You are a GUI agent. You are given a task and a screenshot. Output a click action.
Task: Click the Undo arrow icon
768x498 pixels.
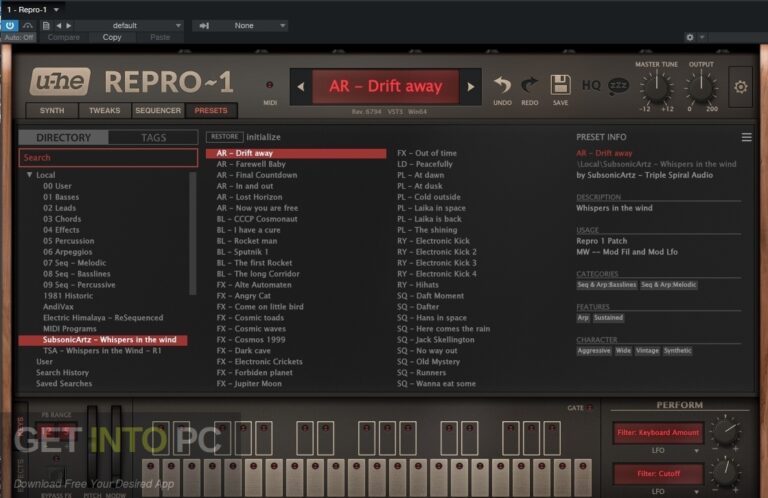click(x=502, y=85)
